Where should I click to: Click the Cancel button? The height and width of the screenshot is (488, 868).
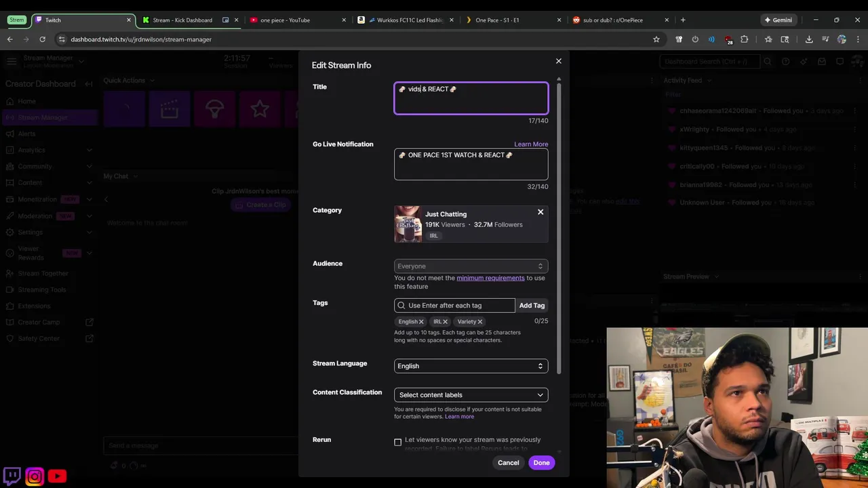pos(508,463)
